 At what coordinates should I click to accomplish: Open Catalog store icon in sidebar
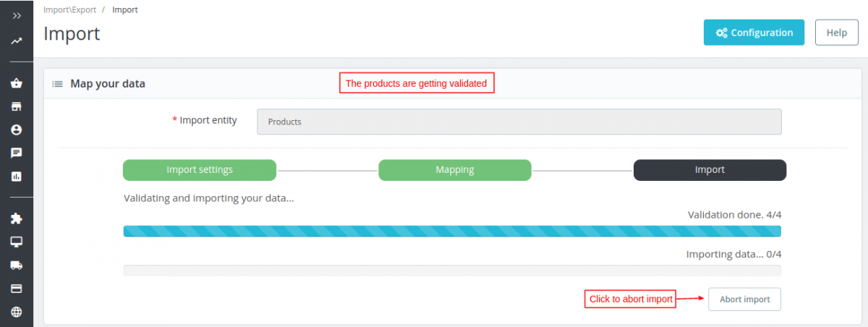tap(17, 106)
